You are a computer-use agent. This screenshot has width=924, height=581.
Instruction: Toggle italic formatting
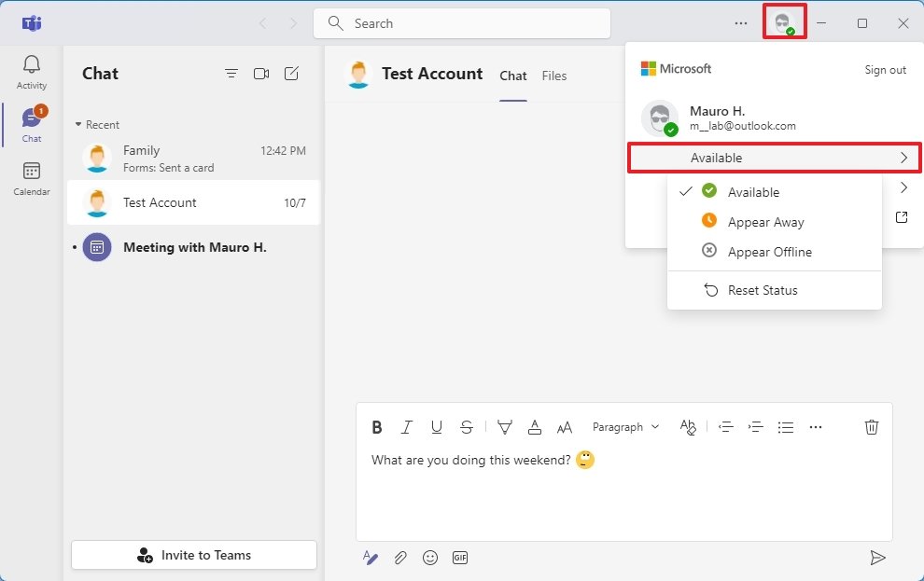(x=407, y=427)
